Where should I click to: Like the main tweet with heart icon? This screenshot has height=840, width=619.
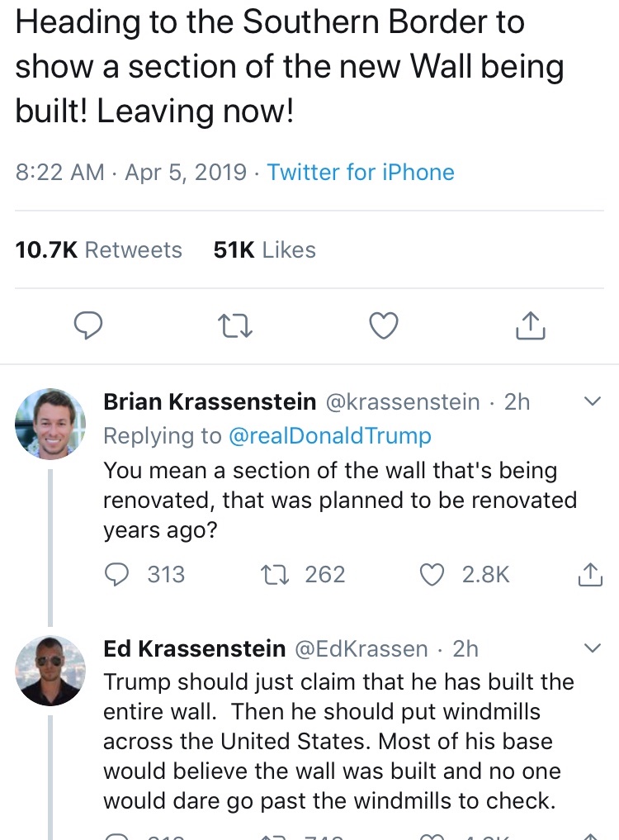(x=383, y=326)
